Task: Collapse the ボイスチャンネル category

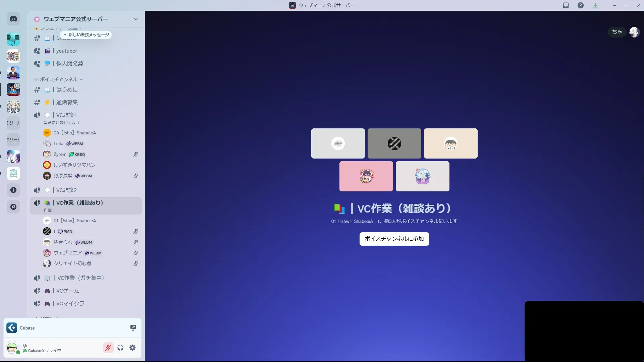Action: click(x=59, y=79)
